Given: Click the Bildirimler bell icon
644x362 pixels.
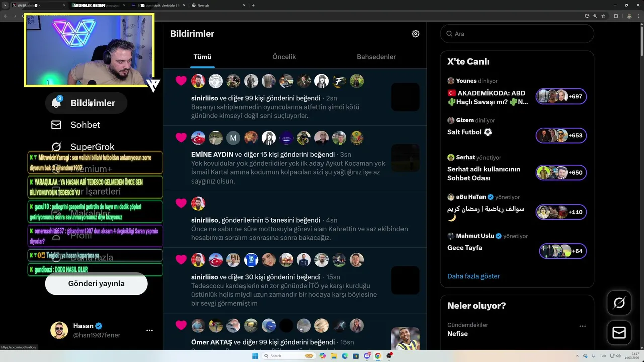Looking at the screenshot, I should (x=56, y=103).
